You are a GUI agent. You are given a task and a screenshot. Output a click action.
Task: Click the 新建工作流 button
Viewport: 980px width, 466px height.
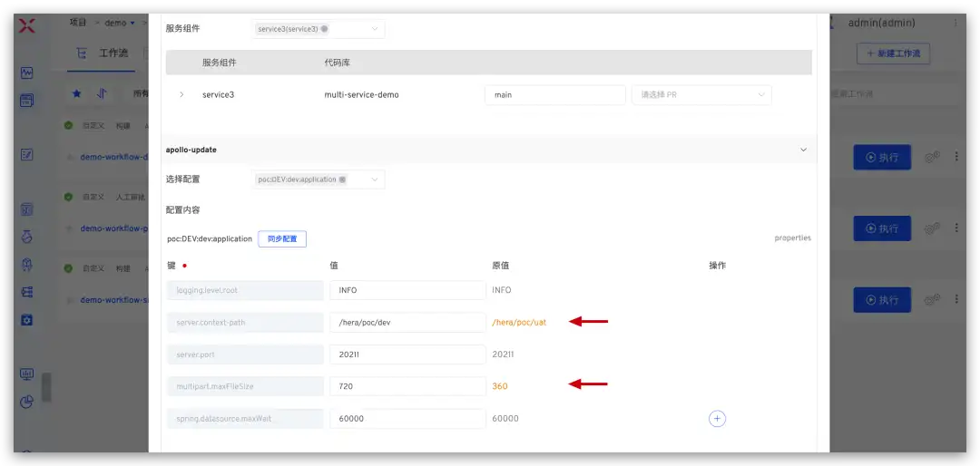(893, 53)
